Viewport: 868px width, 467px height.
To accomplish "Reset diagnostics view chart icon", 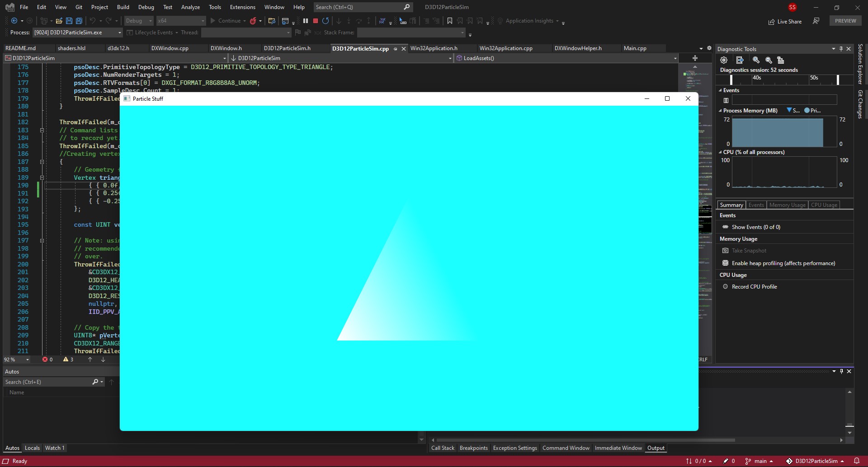I will (x=780, y=60).
